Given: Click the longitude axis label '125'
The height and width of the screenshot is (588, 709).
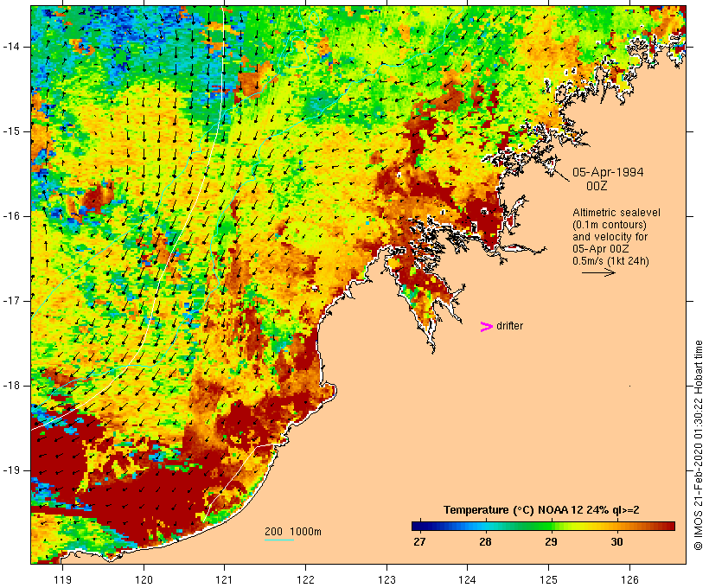Looking at the screenshot, I should [x=548, y=579].
